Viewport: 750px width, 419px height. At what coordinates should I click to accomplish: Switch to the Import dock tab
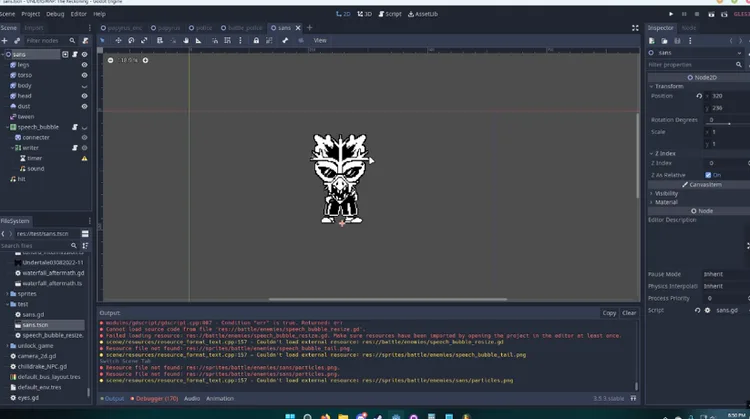[x=33, y=28]
